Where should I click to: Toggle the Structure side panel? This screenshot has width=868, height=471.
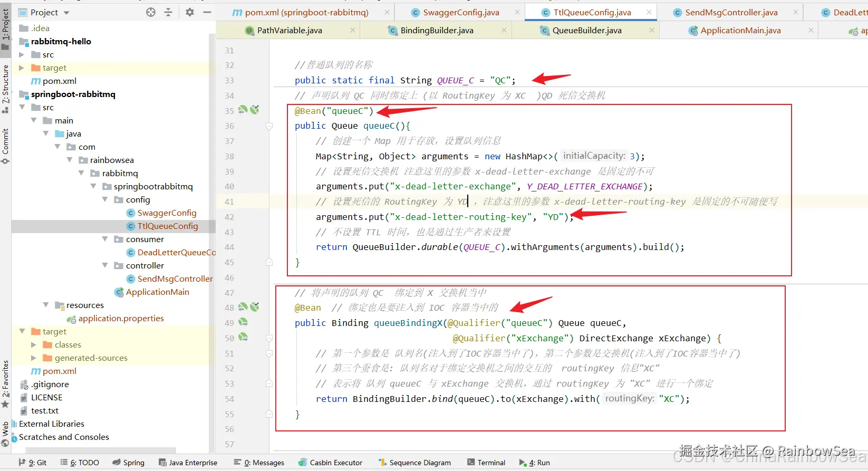(5, 88)
